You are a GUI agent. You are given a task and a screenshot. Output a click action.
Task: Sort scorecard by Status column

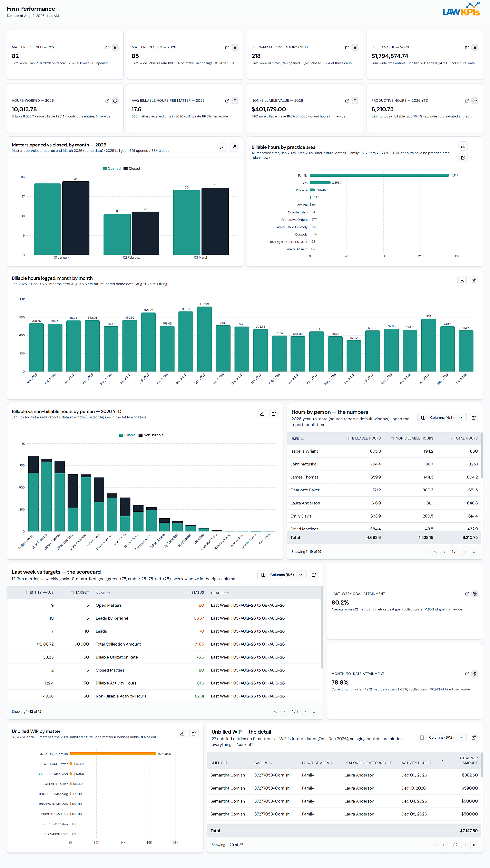click(x=195, y=593)
